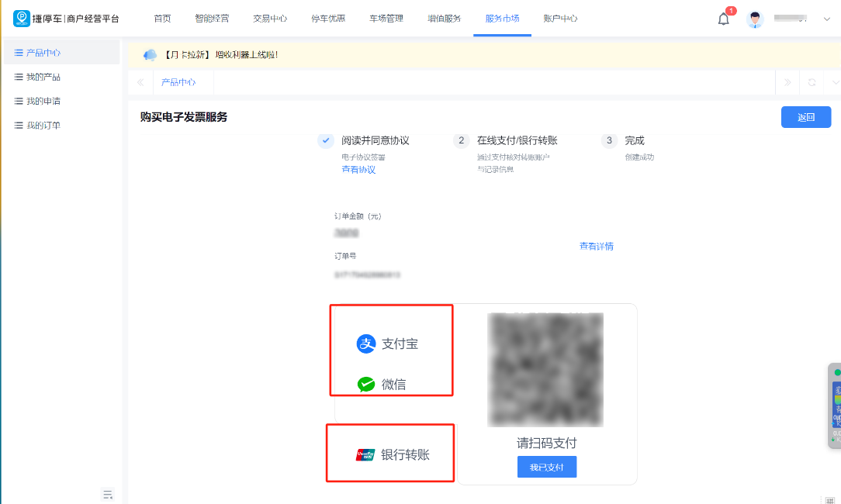
Task: Click the 查看详情 link
Action: coord(596,246)
